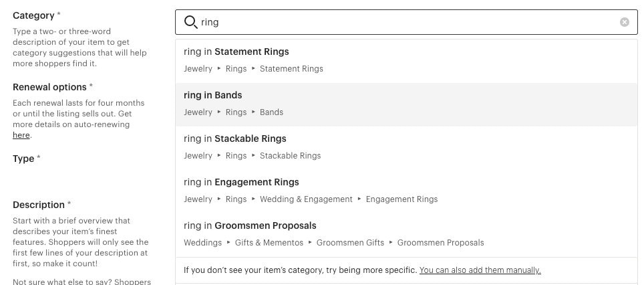This screenshot has height=285, width=644.
Task: Click the 'Jewelry ▸ Rings ▸ Stackable Rings' breadcrumb path
Action: [x=252, y=156]
